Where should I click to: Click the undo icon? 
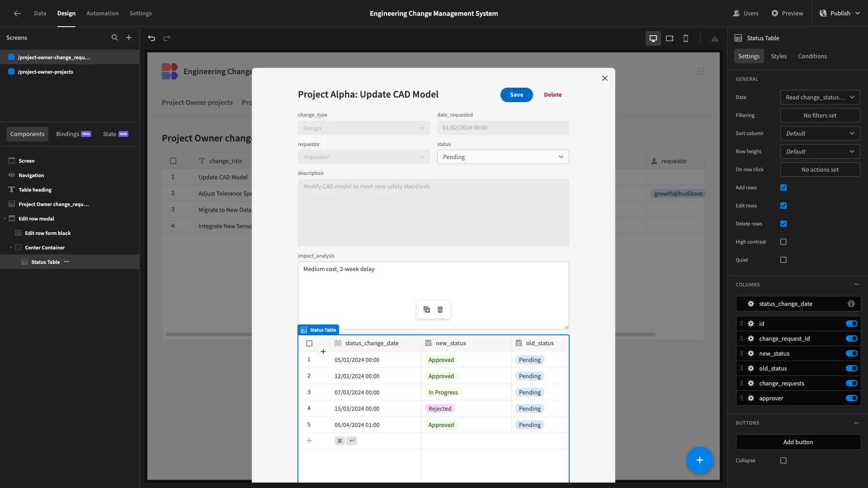pyautogui.click(x=151, y=38)
